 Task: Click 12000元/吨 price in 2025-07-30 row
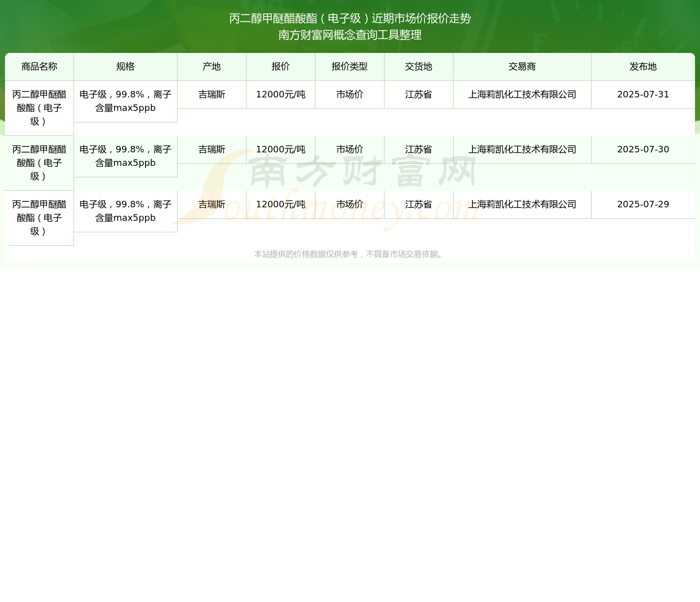[281, 149]
